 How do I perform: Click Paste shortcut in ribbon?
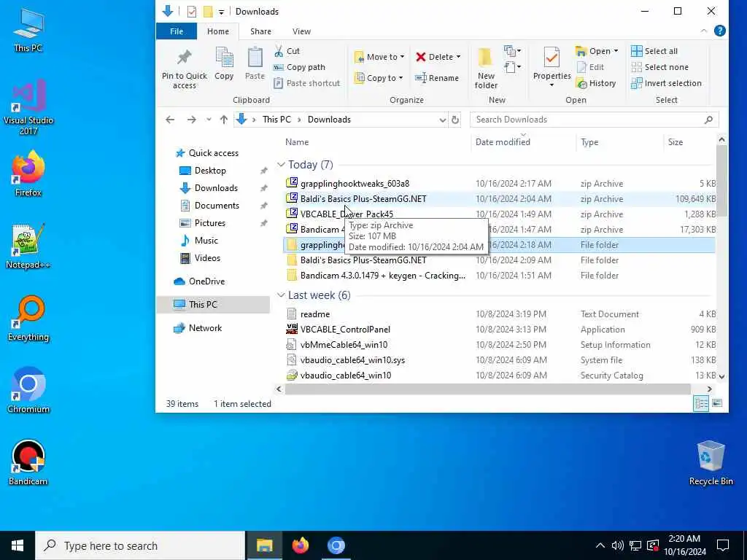(x=307, y=83)
